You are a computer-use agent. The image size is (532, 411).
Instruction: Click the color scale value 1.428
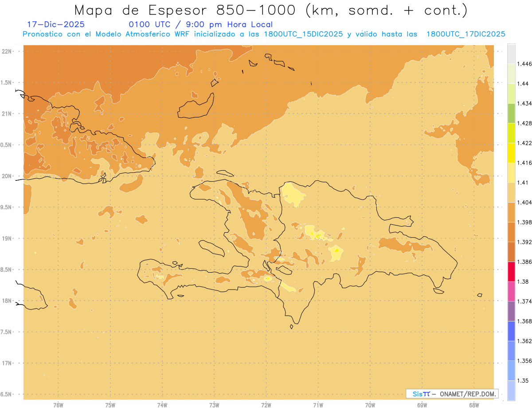525,123
